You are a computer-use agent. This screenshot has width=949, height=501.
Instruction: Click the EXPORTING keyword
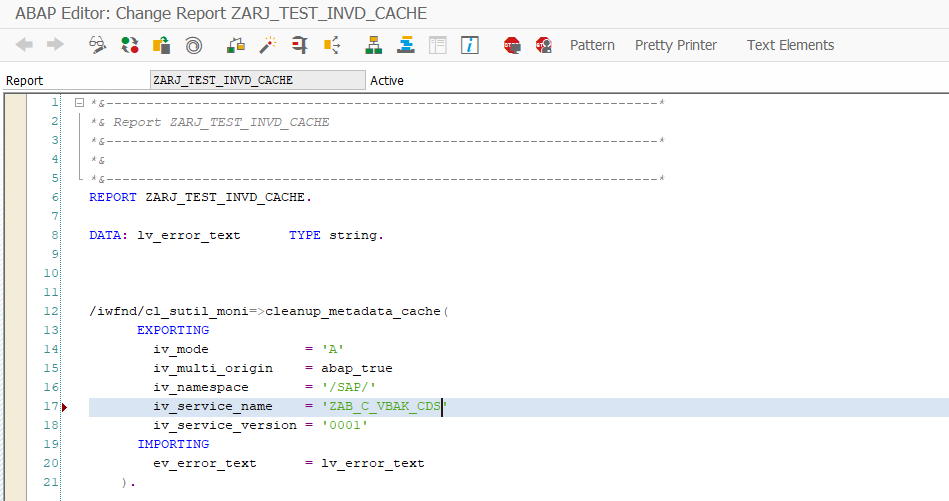click(x=173, y=330)
